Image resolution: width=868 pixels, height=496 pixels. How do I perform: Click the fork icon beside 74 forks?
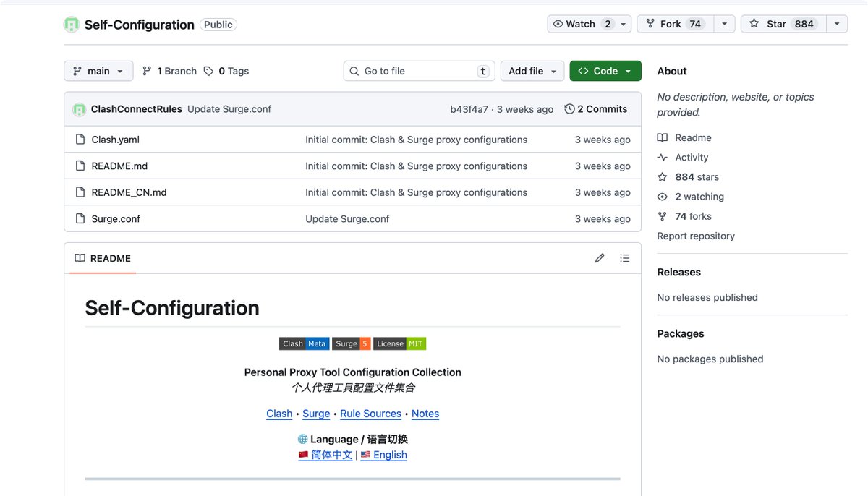tap(662, 216)
